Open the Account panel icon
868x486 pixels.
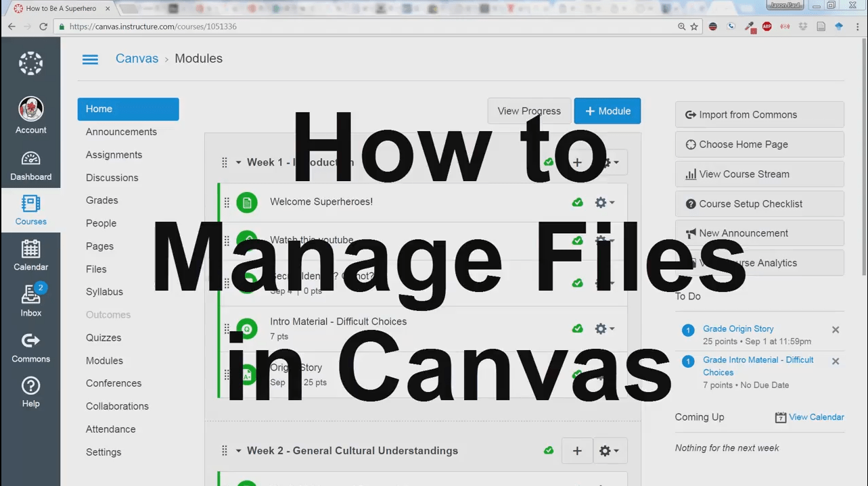pos(30,115)
